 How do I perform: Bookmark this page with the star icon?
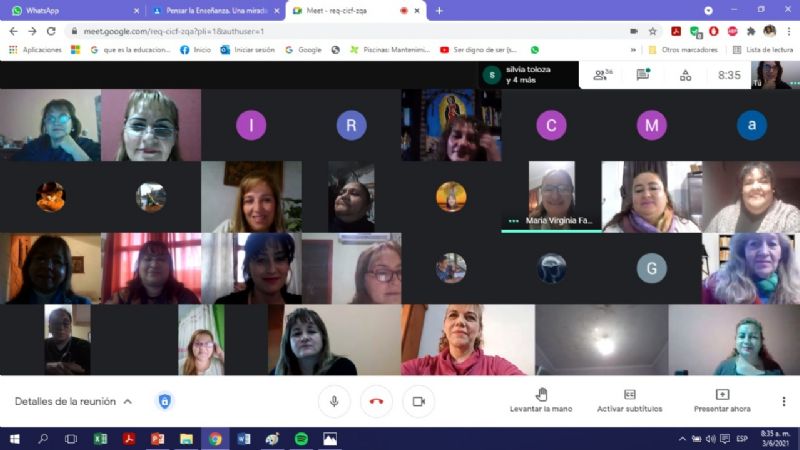coord(653,31)
